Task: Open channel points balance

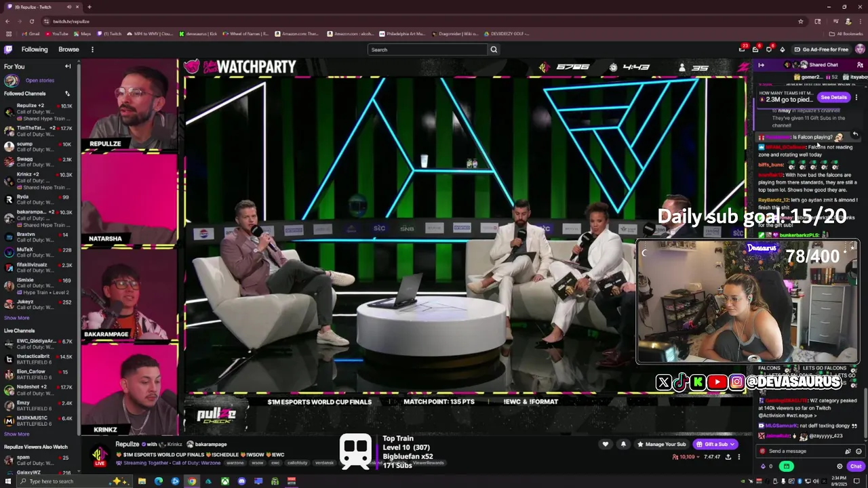Action: (766, 466)
